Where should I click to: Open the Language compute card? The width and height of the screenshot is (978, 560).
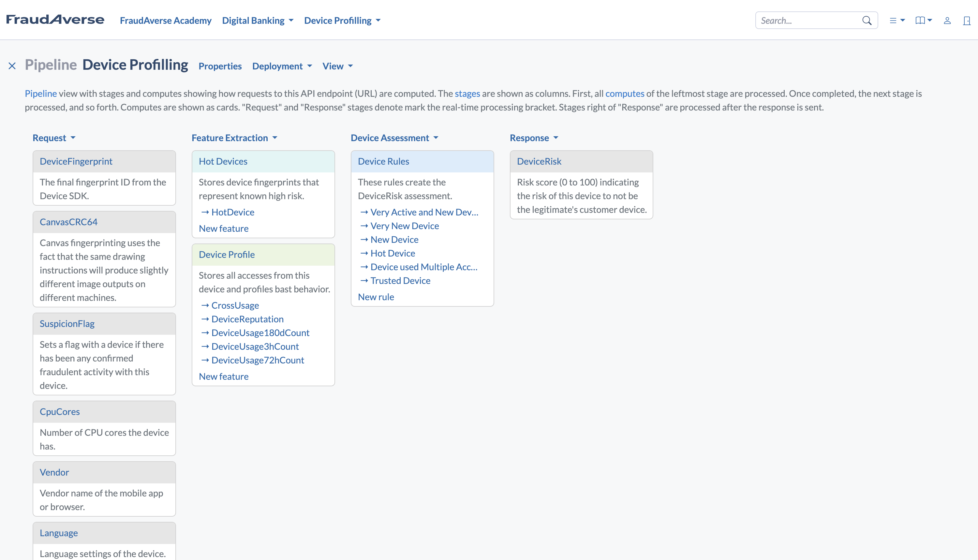coord(58,533)
